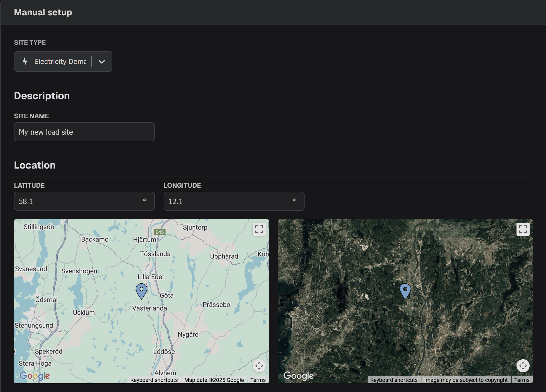Click the Google logo on satellite map
The image size is (546, 392).
[298, 376]
